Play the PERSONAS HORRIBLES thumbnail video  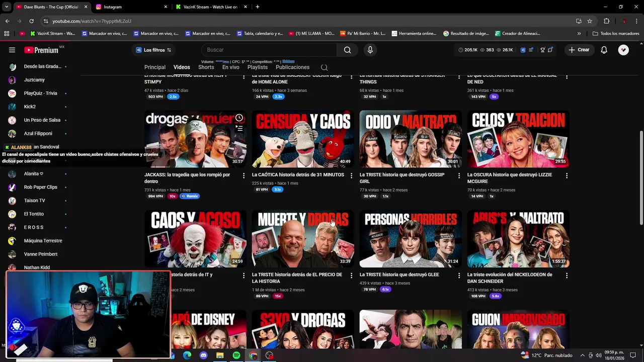[411, 239]
